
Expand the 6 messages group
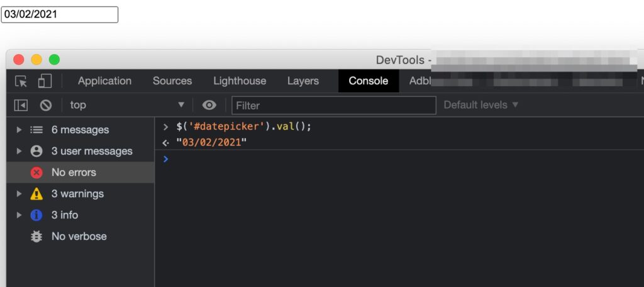point(19,129)
